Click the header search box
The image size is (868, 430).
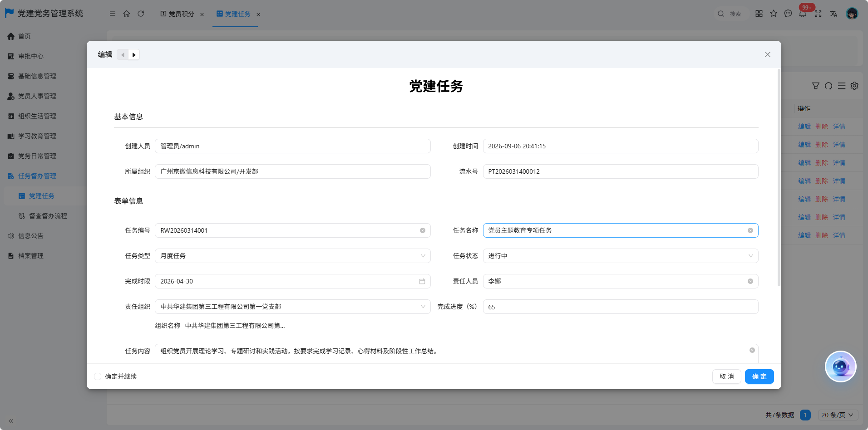point(731,14)
